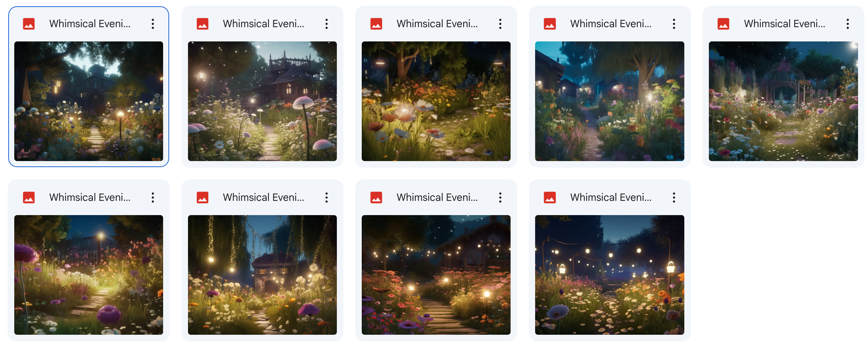Open three-dot menu of third top-row file
Screen dimensions: 868x350
pos(500,24)
